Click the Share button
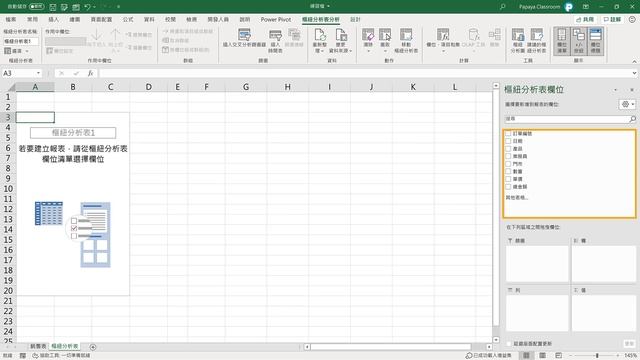 point(585,19)
